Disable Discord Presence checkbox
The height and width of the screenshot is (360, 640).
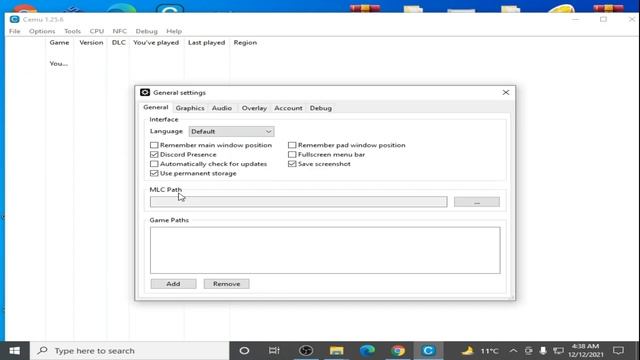pos(154,155)
